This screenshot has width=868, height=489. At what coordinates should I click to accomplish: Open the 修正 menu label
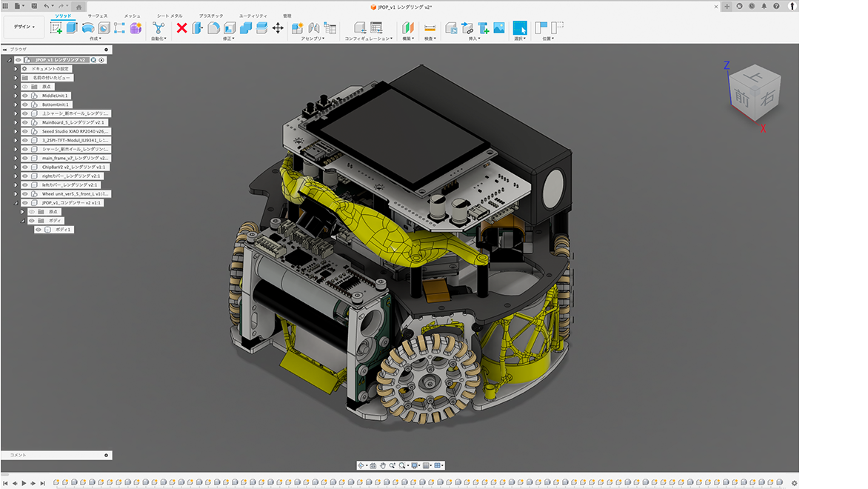(229, 39)
